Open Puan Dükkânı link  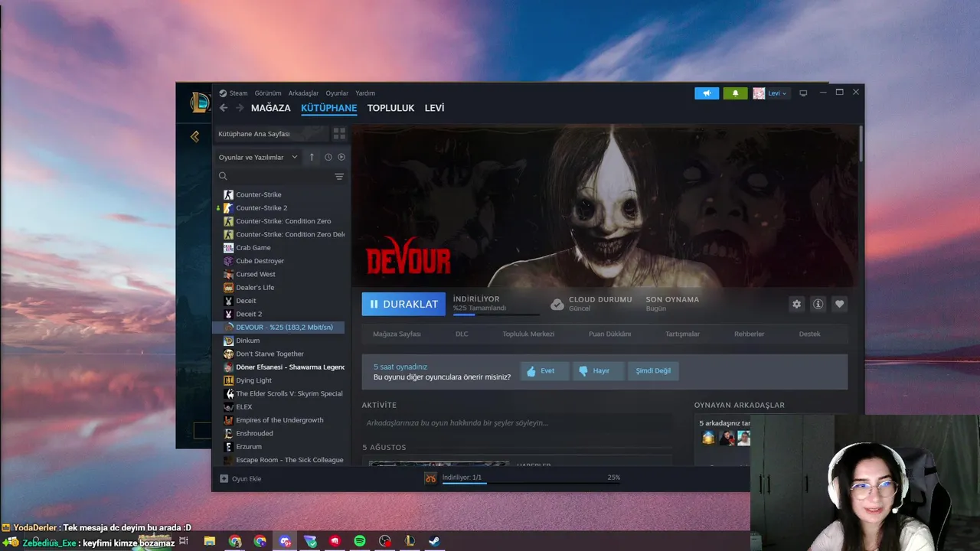(x=609, y=334)
